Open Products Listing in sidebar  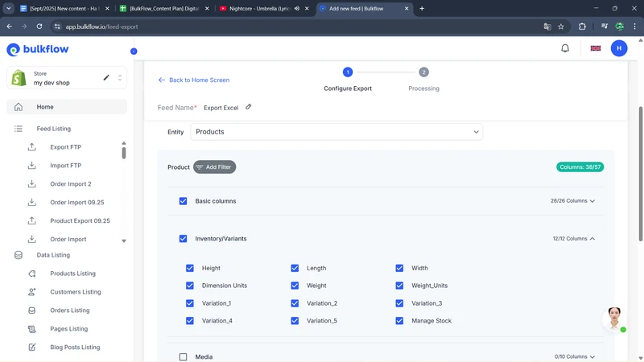(72, 274)
